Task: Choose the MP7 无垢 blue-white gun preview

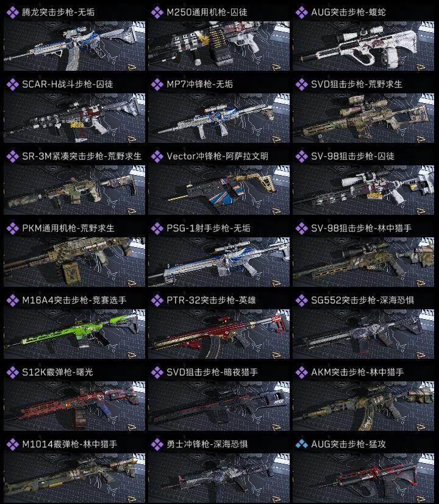Action: coord(219,118)
